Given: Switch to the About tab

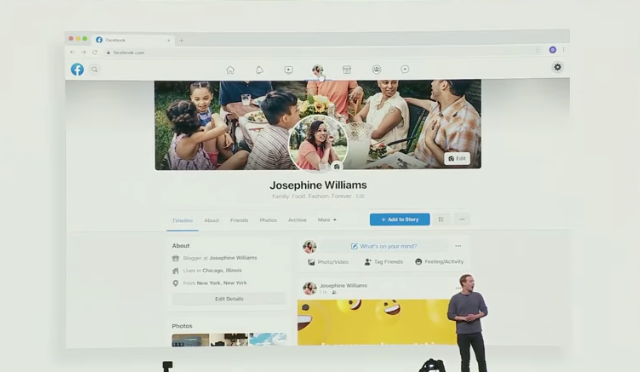Looking at the screenshot, I should (x=211, y=220).
